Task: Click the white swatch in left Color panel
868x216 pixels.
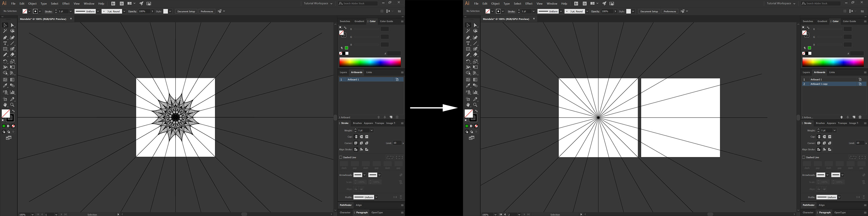Action: (347, 53)
